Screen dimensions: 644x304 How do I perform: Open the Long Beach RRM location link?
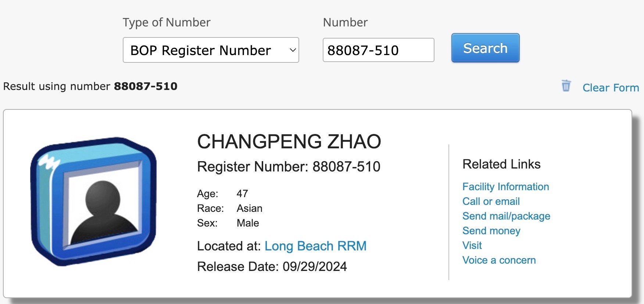click(315, 246)
